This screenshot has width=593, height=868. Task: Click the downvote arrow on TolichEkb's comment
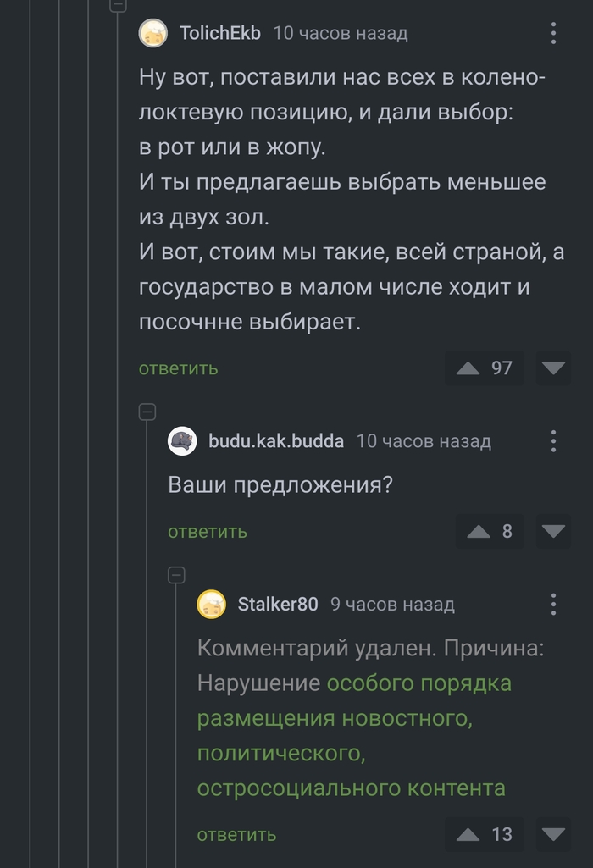point(552,368)
